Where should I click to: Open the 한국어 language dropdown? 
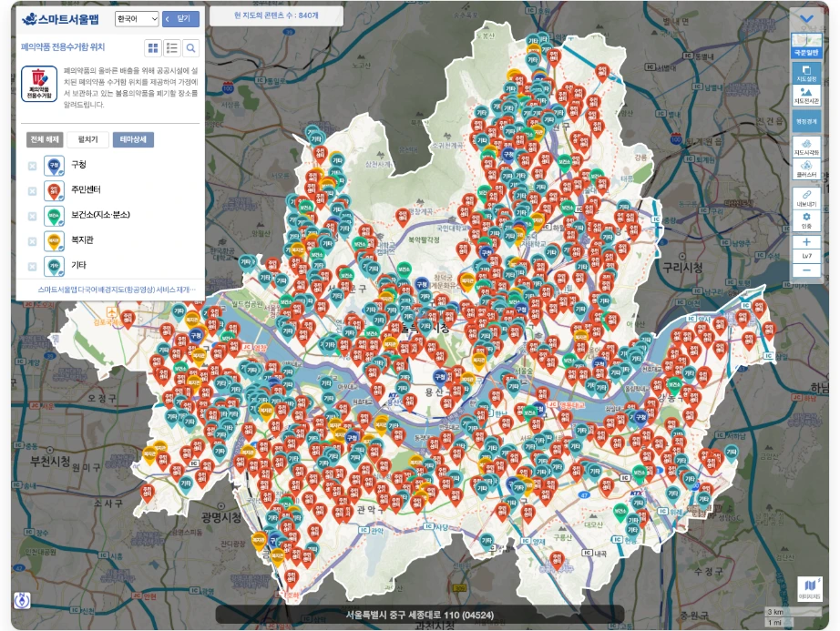(x=137, y=19)
